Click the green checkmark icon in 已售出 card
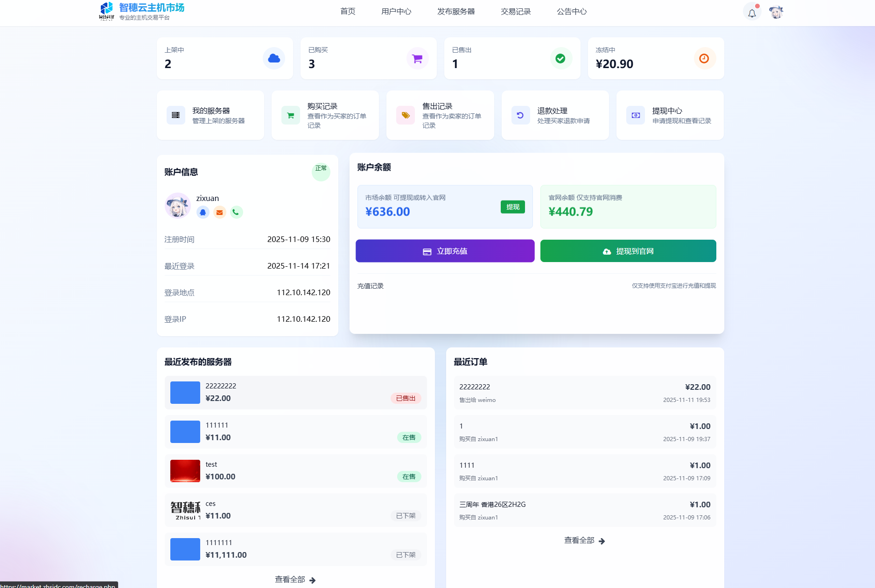 coord(560,58)
